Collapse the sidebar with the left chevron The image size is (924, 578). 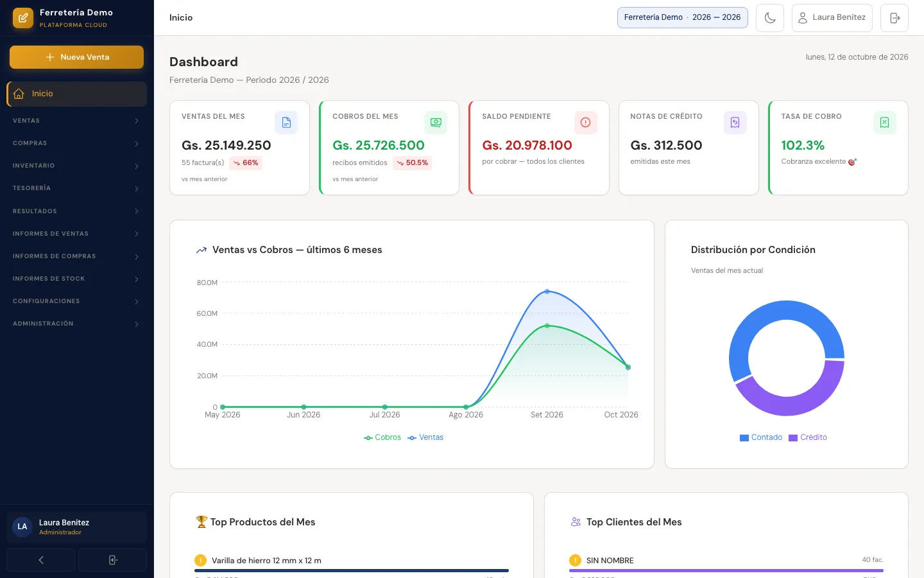click(41, 560)
